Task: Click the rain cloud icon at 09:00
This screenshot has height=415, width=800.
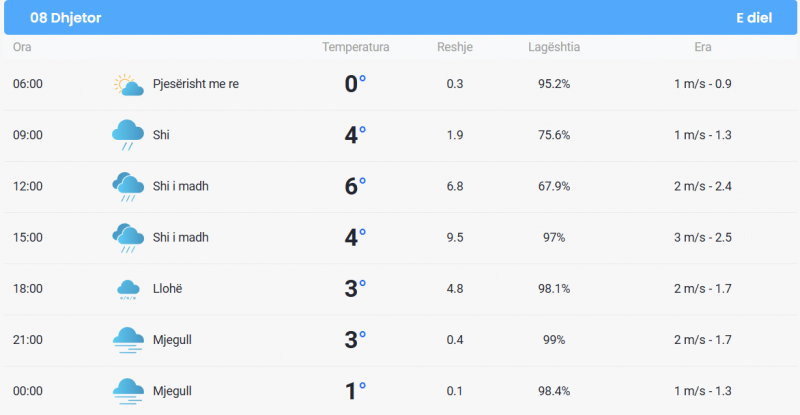Action: pyautogui.click(x=128, y=135)
